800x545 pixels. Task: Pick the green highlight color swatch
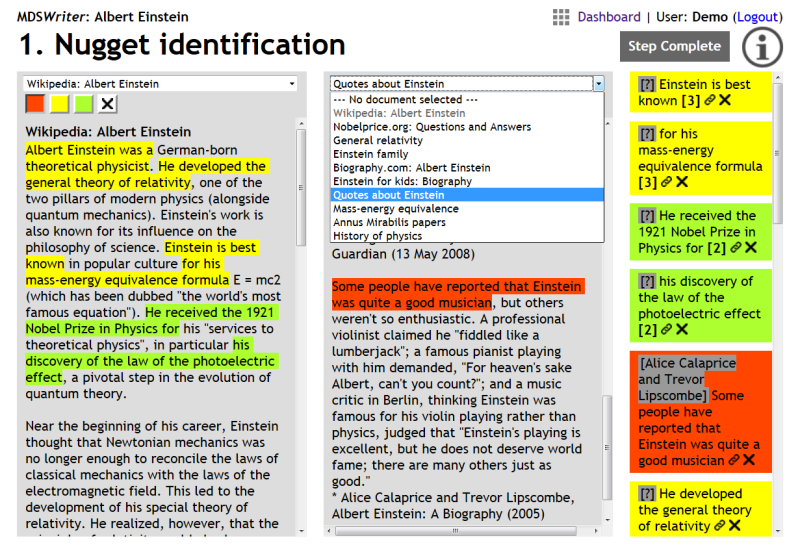pos(84,104)
